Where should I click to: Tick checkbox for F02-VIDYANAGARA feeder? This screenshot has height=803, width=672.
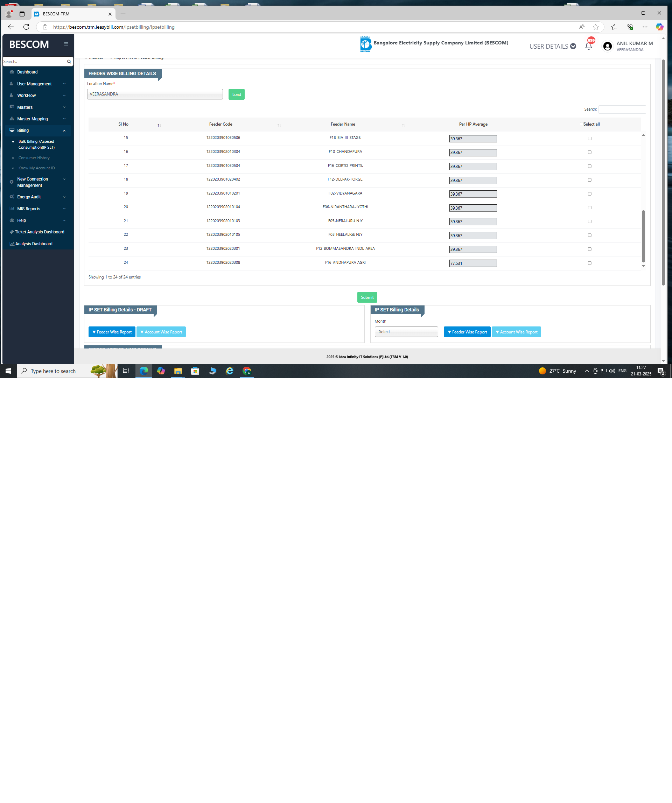coord(589,194)
